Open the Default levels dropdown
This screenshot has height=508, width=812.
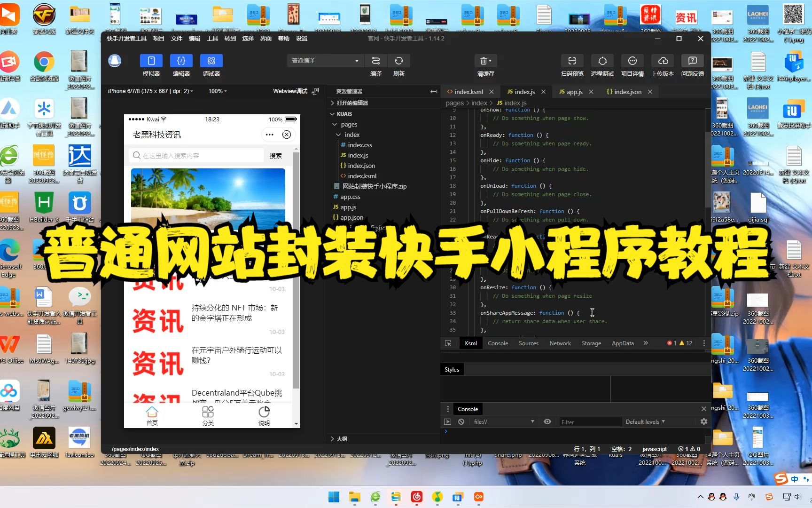click(645, 422)
